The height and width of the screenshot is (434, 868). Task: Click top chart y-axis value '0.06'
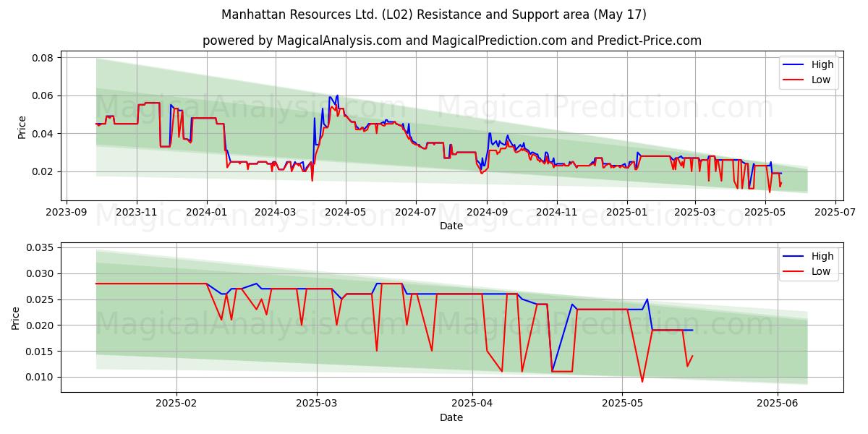43,95
